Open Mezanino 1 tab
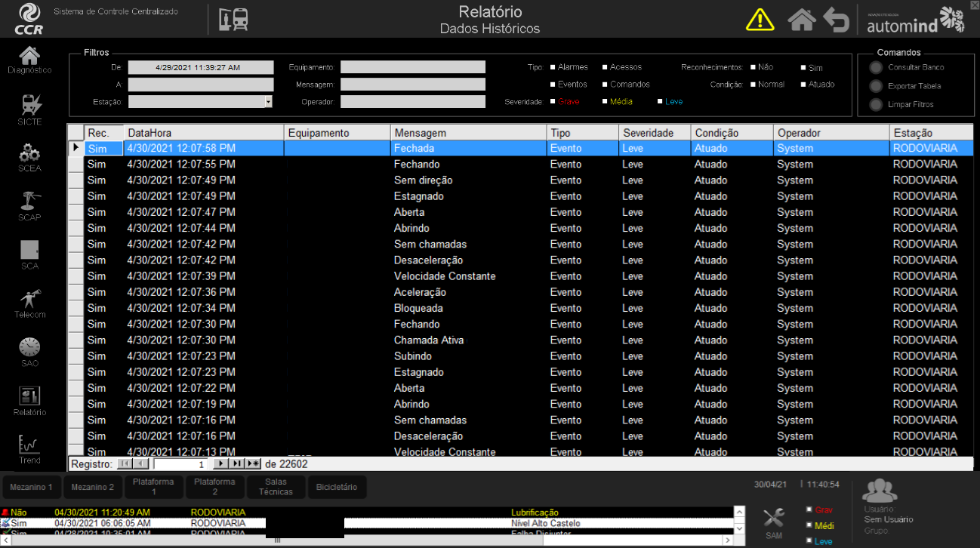Image resolution: width=980 pixels, height=548 pixels. (x=31, y=488)
